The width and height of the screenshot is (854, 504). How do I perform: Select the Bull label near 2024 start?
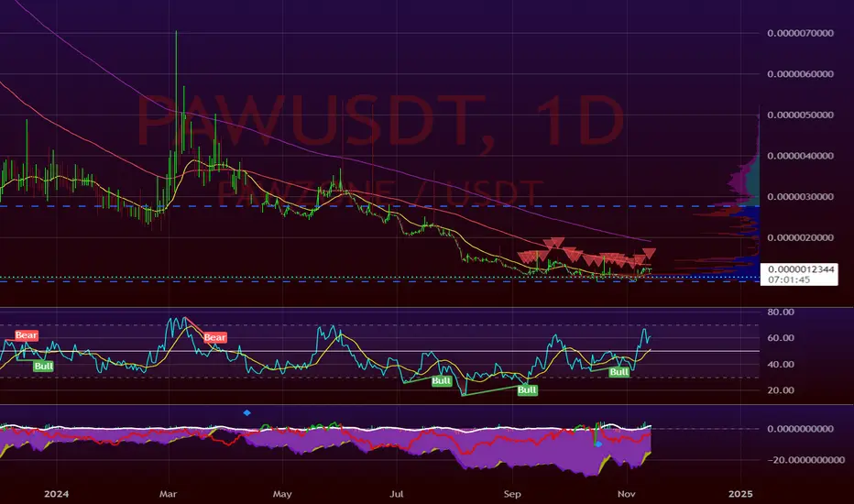tap(44, 367)
